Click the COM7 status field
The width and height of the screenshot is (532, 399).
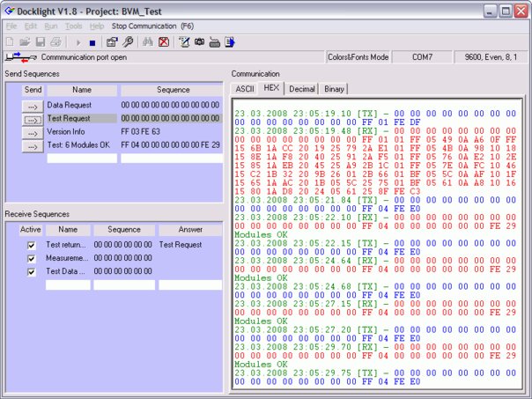point(423,57)
